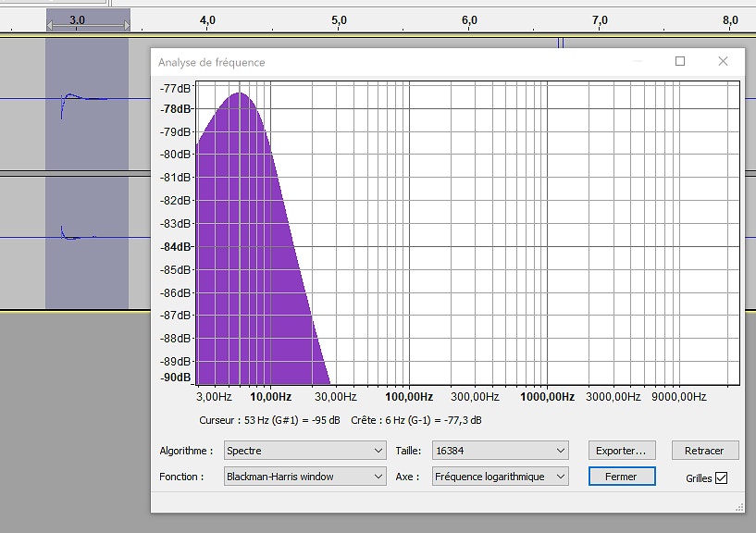Toggle the Grilles checkbox
The width and height of the screenshot is (756, 533).
pyautogui.click(x=722, y=477)
